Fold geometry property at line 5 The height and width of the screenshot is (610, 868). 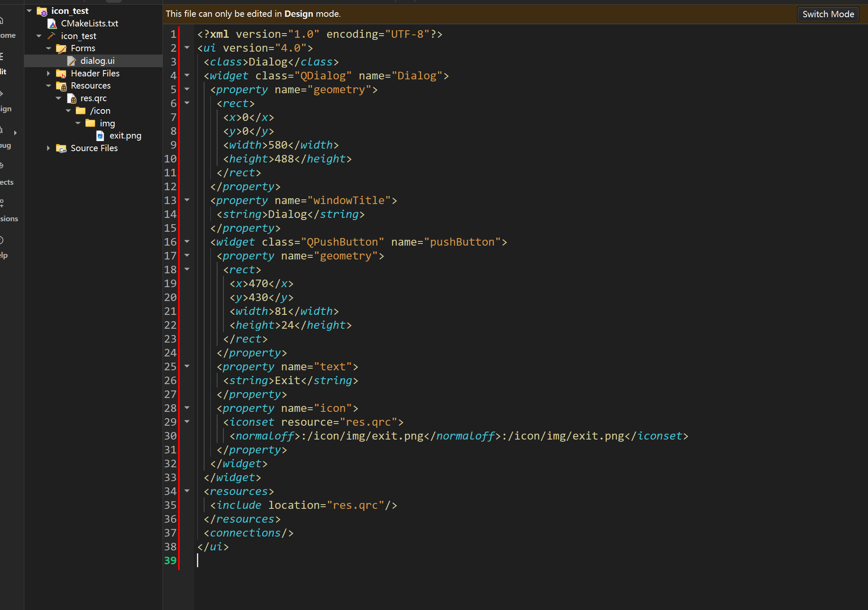tap(187, 89)
